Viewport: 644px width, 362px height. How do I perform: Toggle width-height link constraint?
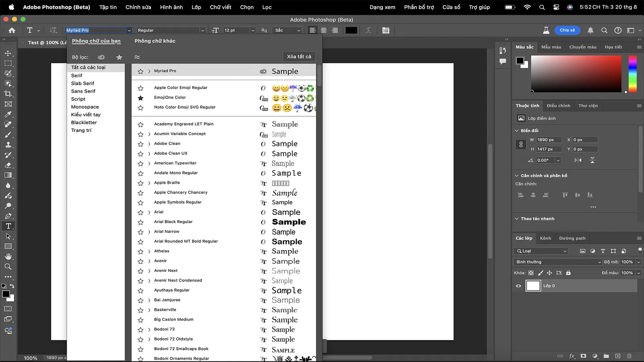(x=521, y=144)
